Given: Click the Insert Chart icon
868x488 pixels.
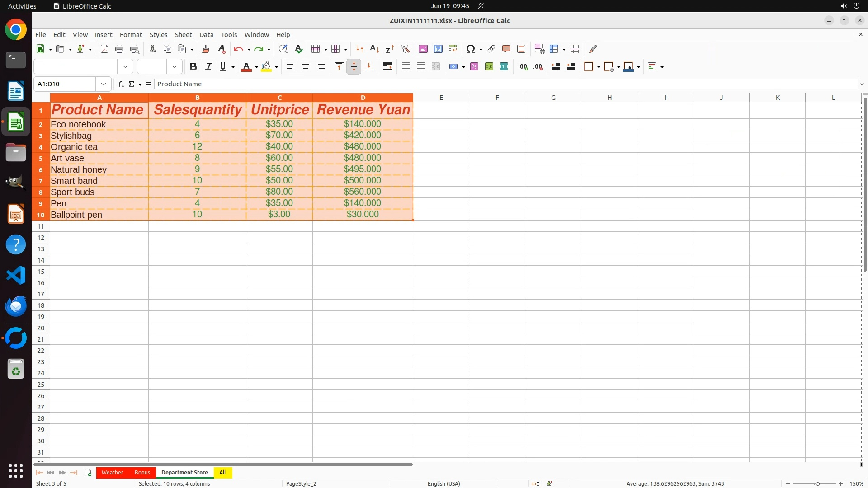Looking at the screenshot, I should (x=438, y=49).
